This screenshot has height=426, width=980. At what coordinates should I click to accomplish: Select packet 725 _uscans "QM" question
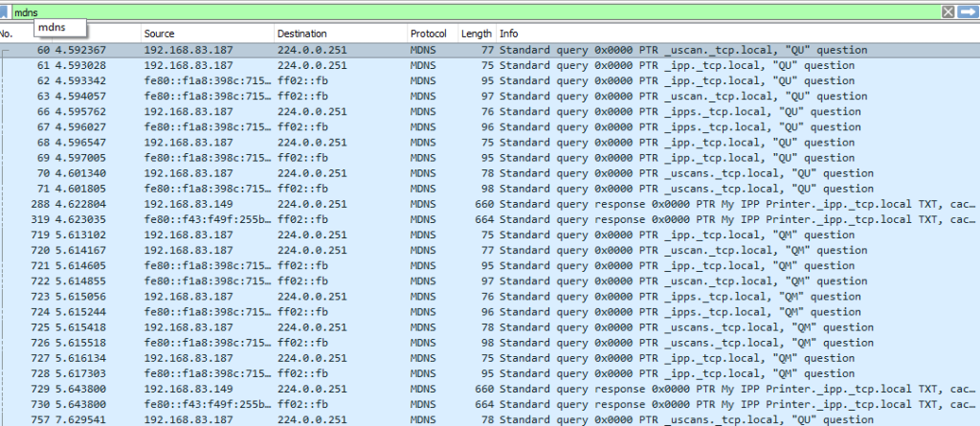click(479, 327)
